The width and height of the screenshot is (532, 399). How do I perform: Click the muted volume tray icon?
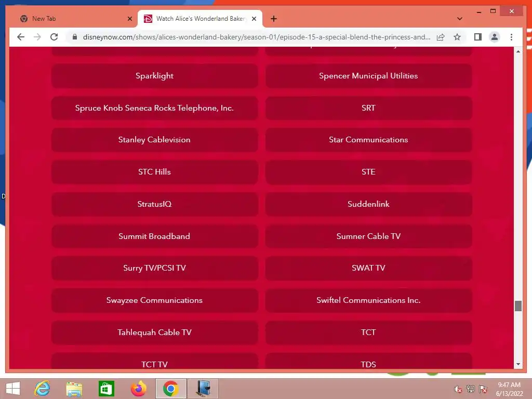coord(458,389)
